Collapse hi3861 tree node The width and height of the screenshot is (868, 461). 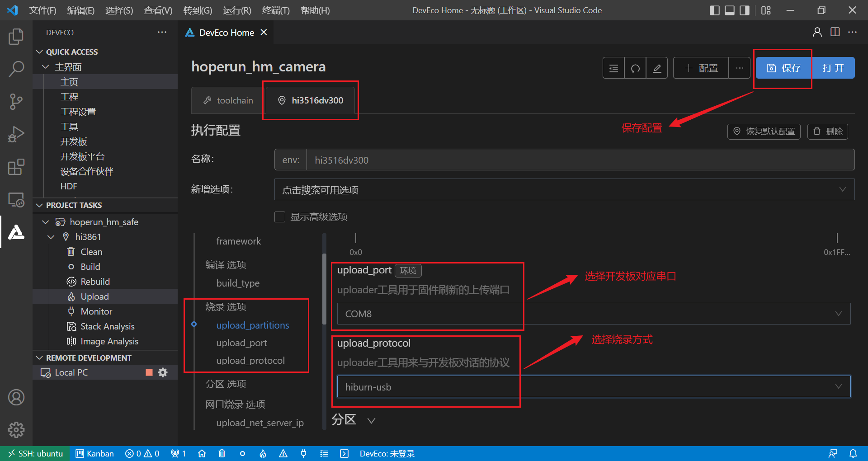[51, 237]
